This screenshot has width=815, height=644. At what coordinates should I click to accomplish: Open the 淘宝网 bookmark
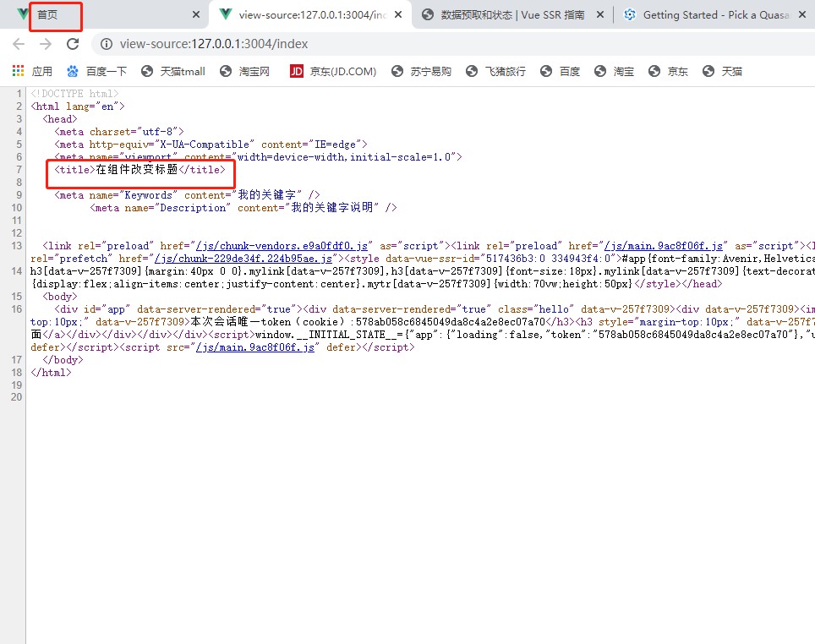click(x=245, y=71)
